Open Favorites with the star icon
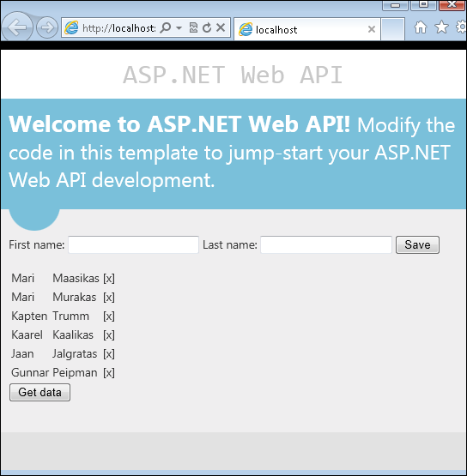Image resolution: width=467 pixels, height=476 pixels. [x=441, y=27]
